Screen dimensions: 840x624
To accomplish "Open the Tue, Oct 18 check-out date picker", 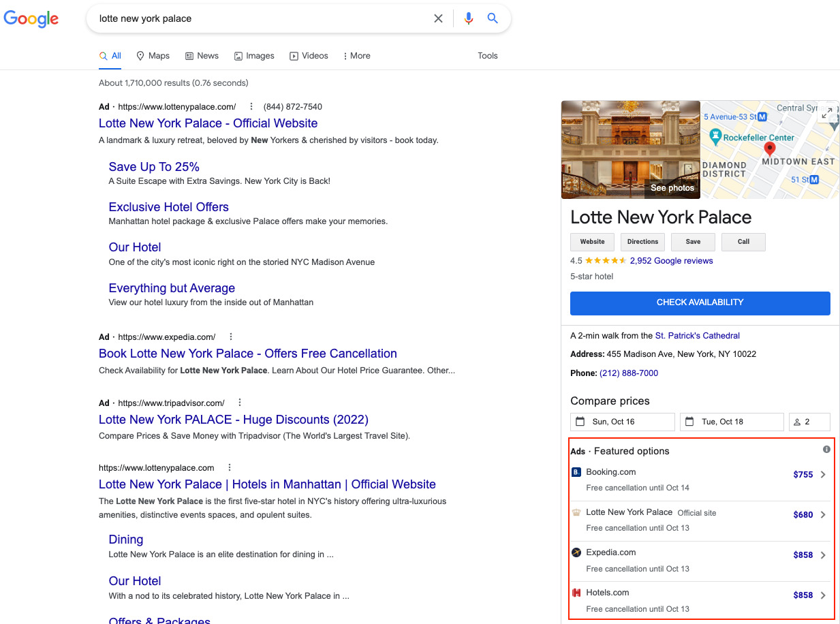I will [x=732, y=422].
